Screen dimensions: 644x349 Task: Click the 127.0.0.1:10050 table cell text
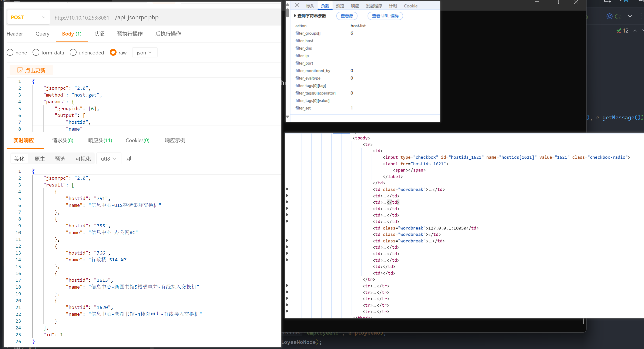click(x=447, y=228)
